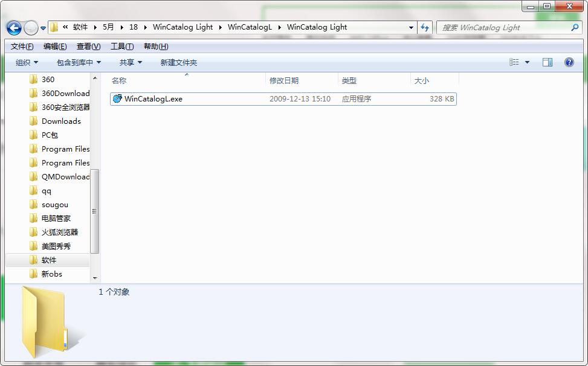Open the address bar history dropdown arrow
Image resolution: width=588 pixels, height=366 pixels.
pyautogui.click(x=411, y=27)
